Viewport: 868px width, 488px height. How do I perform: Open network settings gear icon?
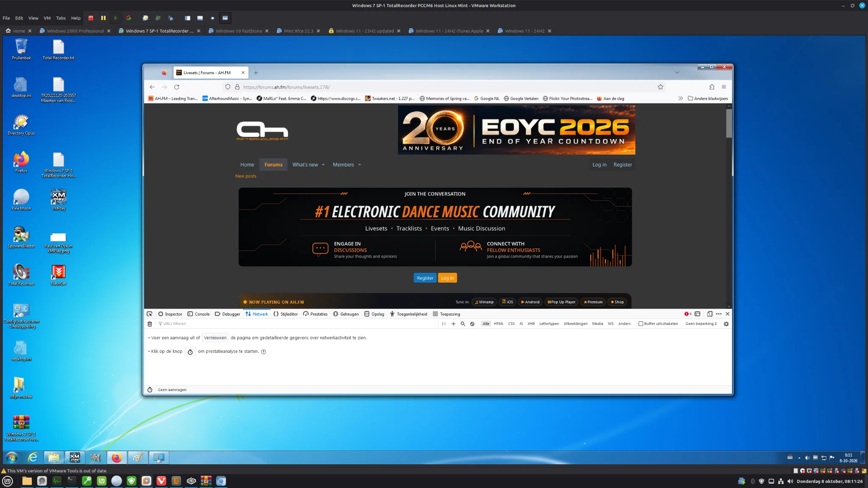point(726,324)
